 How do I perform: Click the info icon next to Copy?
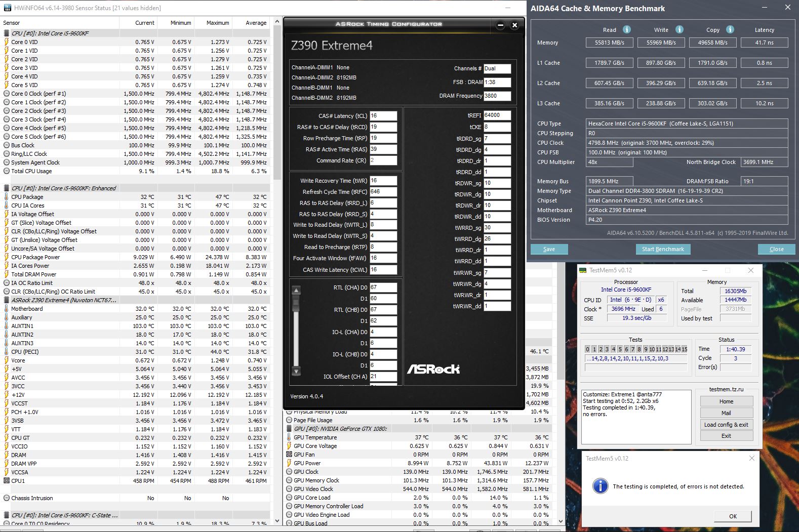tap(730, 29)
